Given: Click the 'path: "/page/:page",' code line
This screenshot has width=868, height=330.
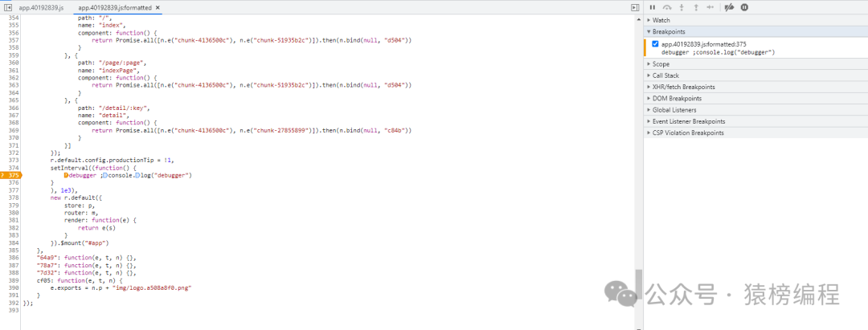Looking at the screenshot, I should point(113,63).
